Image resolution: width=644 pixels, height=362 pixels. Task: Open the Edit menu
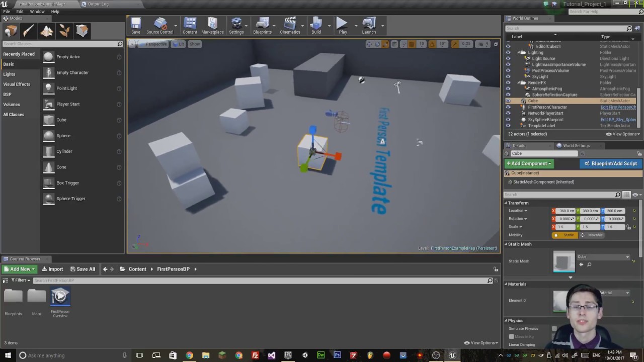[x=20, y=12]
